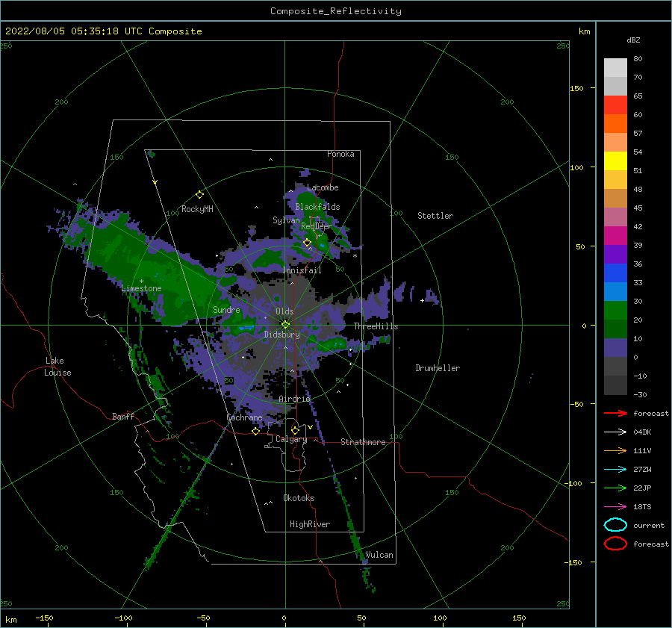The width and height of the screenshot is (672, 628).
Task: Select the Stettler label
Action: click(x=435, y=216)
